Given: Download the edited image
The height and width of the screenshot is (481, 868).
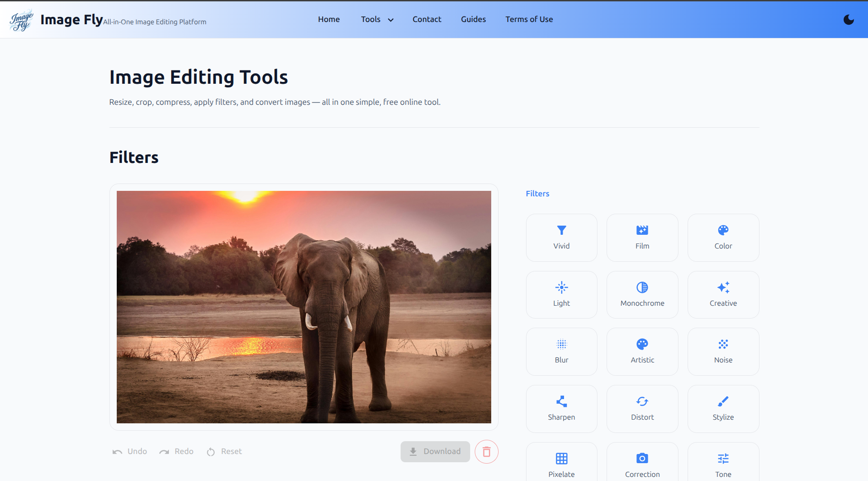Looking at the screenshot, I should 435,451.
